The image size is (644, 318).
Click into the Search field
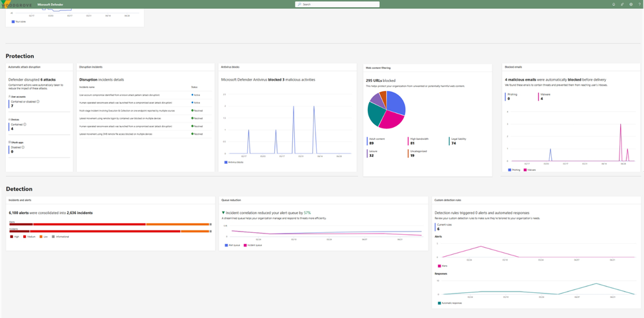point(337,4)
